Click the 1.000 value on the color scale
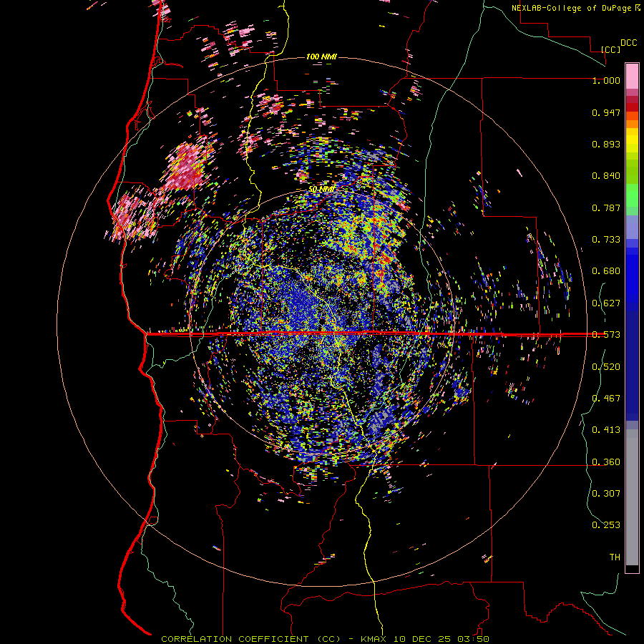This screenshot has width=644, height=644. 606,80
